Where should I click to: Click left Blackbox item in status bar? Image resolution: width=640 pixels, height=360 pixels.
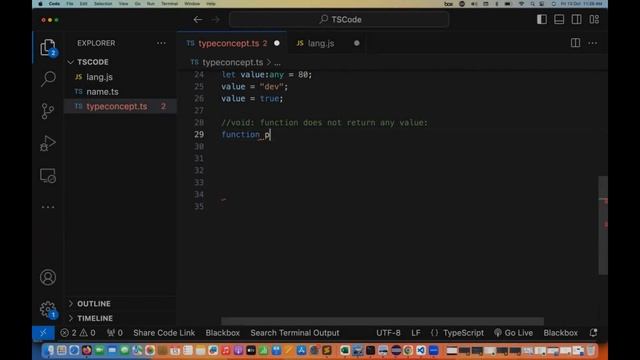pos(222,333)
